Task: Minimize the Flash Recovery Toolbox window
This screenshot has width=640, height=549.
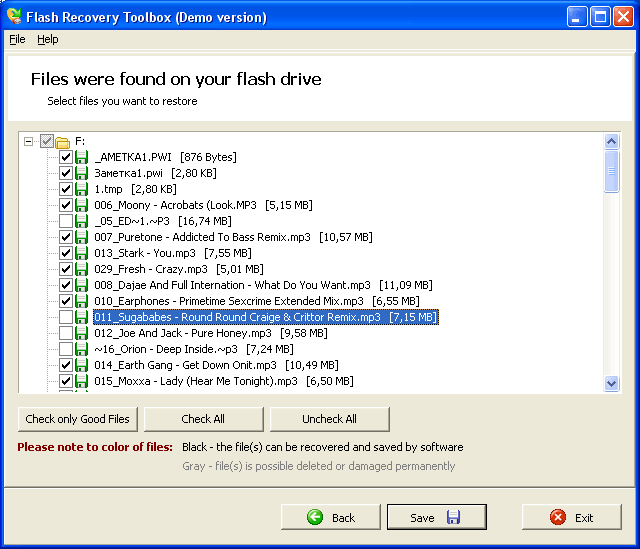Action: point(577,17)
